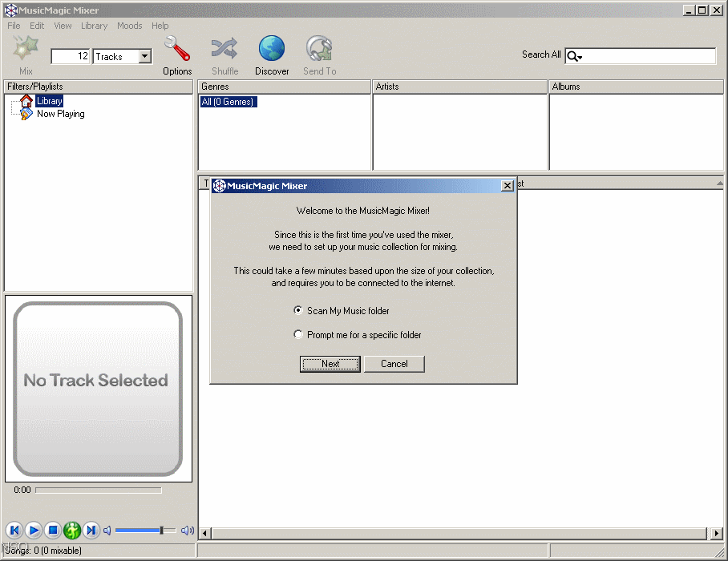Click the Filters/Playlists panel header

[x=99, y=87]
